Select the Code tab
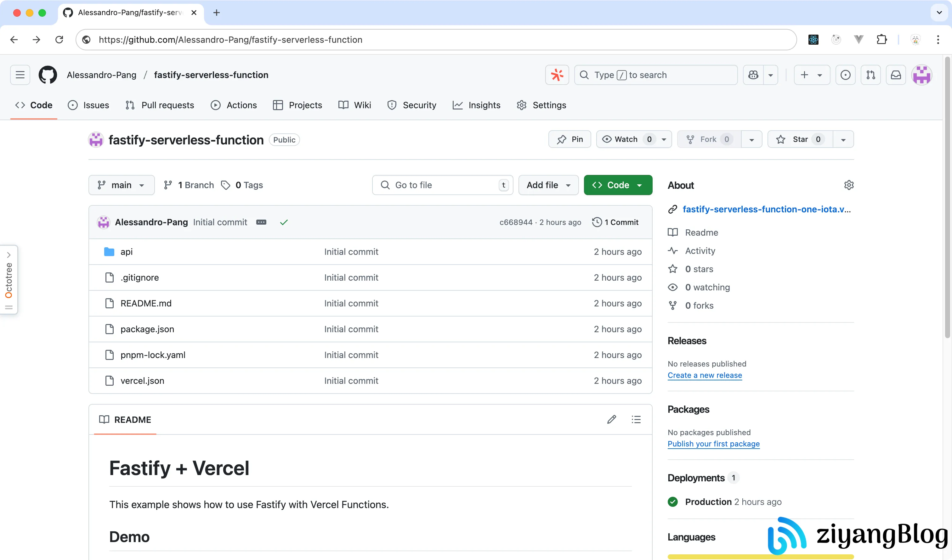Viewport: 952px width, 560px height. click(x=34, y=105)
